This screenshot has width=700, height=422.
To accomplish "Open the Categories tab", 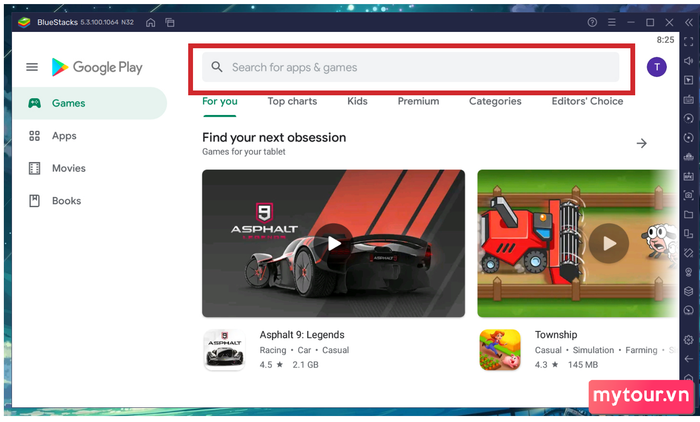I will click(x=495, y=101).
